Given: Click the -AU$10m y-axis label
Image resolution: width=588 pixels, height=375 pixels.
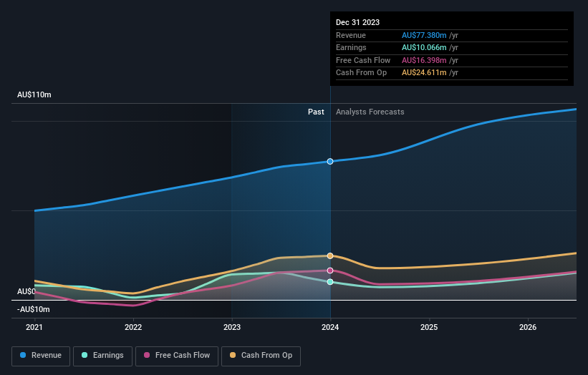Looking at the screenshot, I should 34,309.
